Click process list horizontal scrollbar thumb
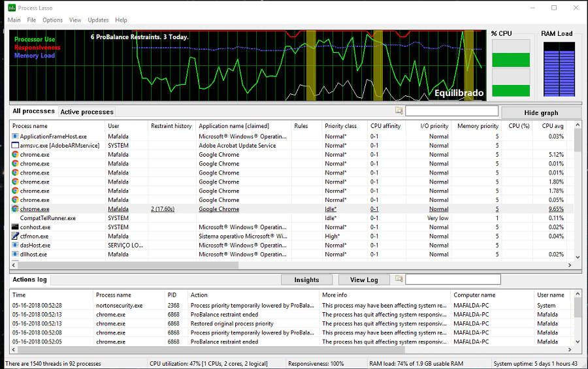588x369 pixels. pyautogui.click(x=128, y=265)
